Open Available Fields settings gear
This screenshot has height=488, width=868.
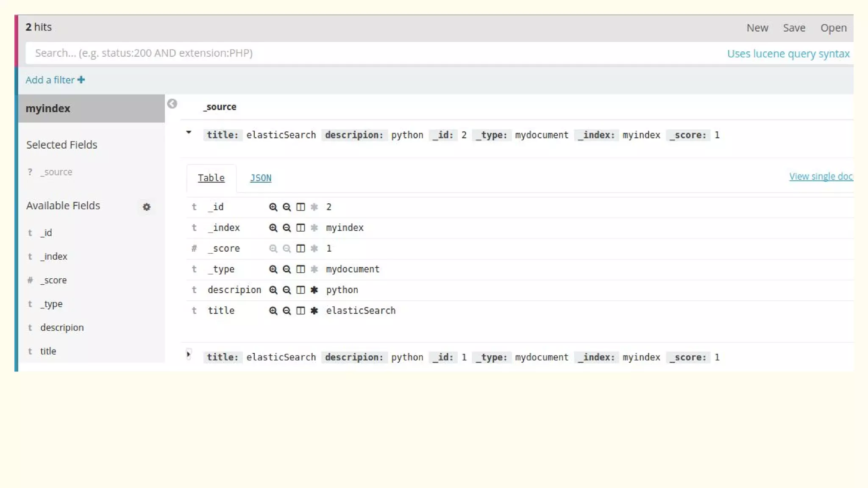(146, 207)
